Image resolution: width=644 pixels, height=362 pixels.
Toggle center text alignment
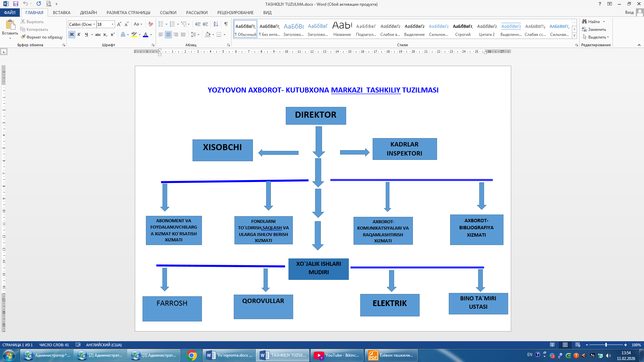point(168,35)
